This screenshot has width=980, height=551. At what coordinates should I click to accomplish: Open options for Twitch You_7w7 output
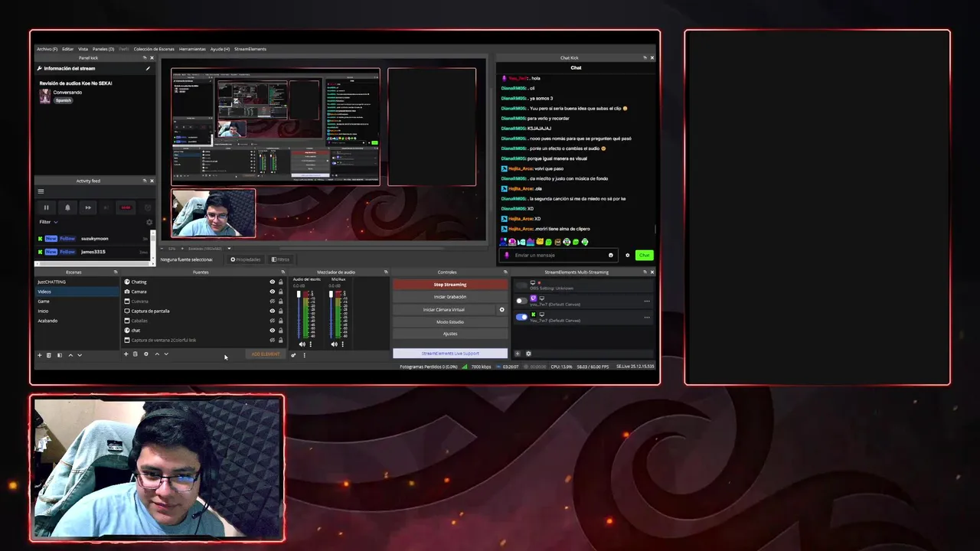[647, 301]
